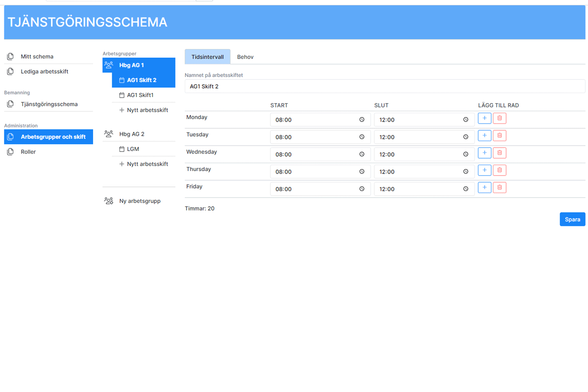588x392 pixels.
Task: Click the Hbg AG 2 group icon
Action: tap(109, 134)
